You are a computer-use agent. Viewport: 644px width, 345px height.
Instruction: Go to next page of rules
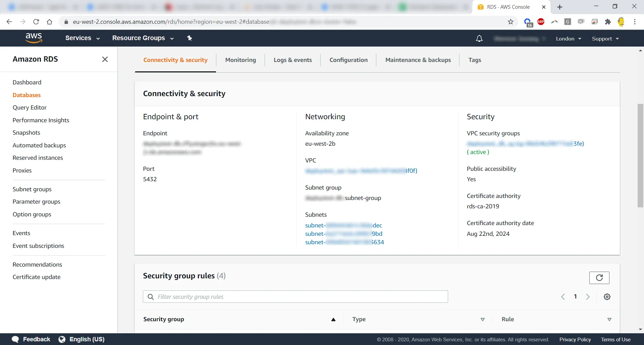[x=588, y=297]
